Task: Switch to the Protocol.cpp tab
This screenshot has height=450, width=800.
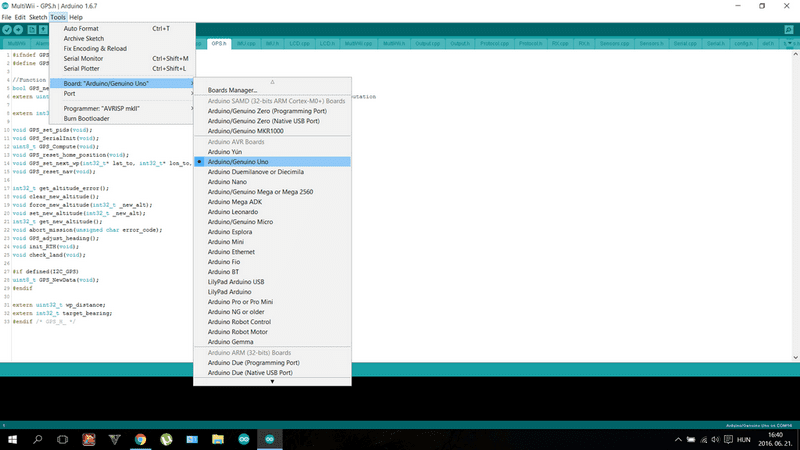Action: click(494, 44)
